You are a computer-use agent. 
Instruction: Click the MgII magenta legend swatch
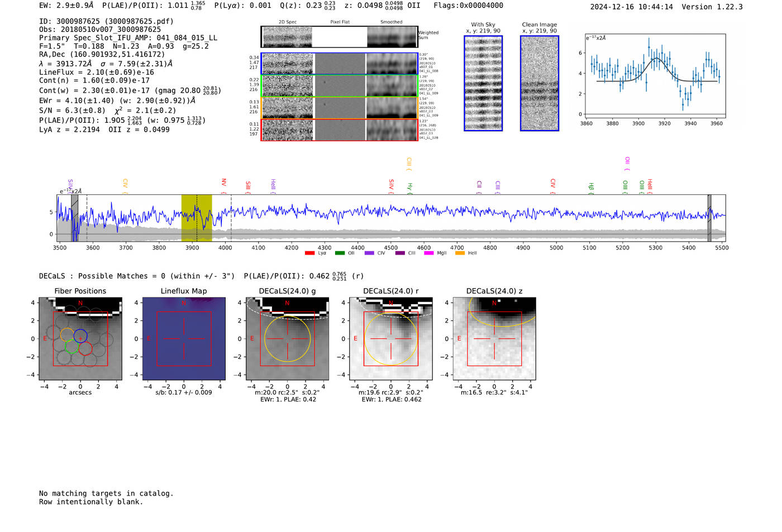click(429, 253)
